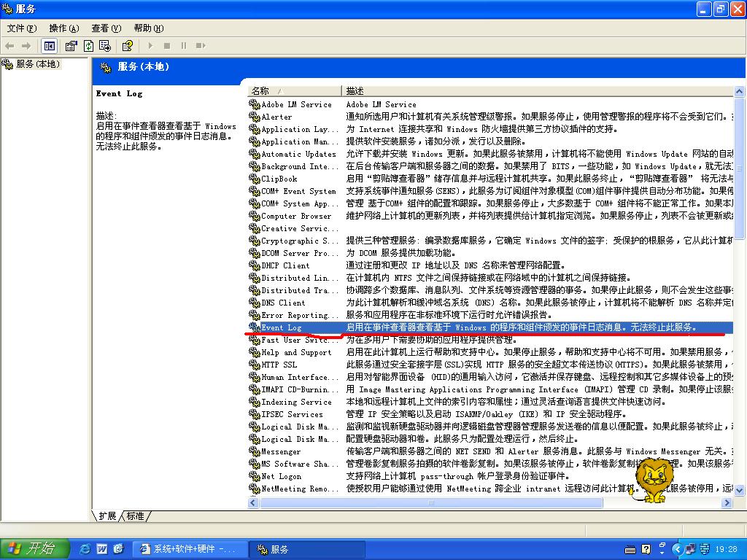Click the Export List toolbar icon
Screen dimensions: 747x560
click(x=105, y=46)
